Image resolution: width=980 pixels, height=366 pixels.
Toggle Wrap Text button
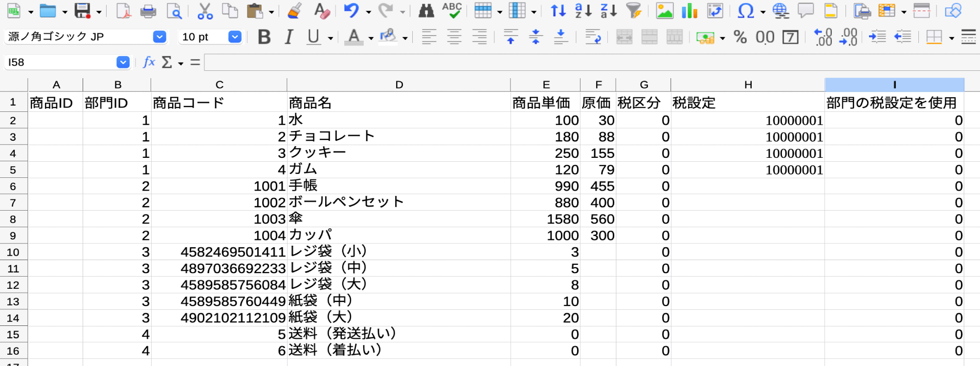(x=593, y=37)
